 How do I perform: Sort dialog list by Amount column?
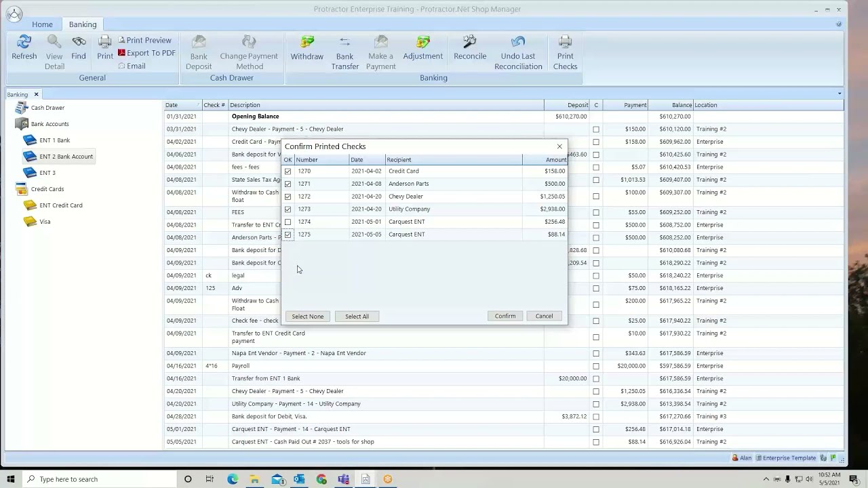pos(545,160)
